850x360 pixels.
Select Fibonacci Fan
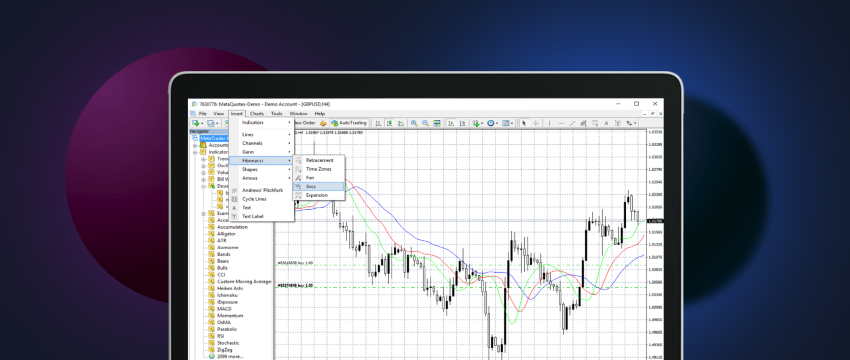tap(319, 178)
